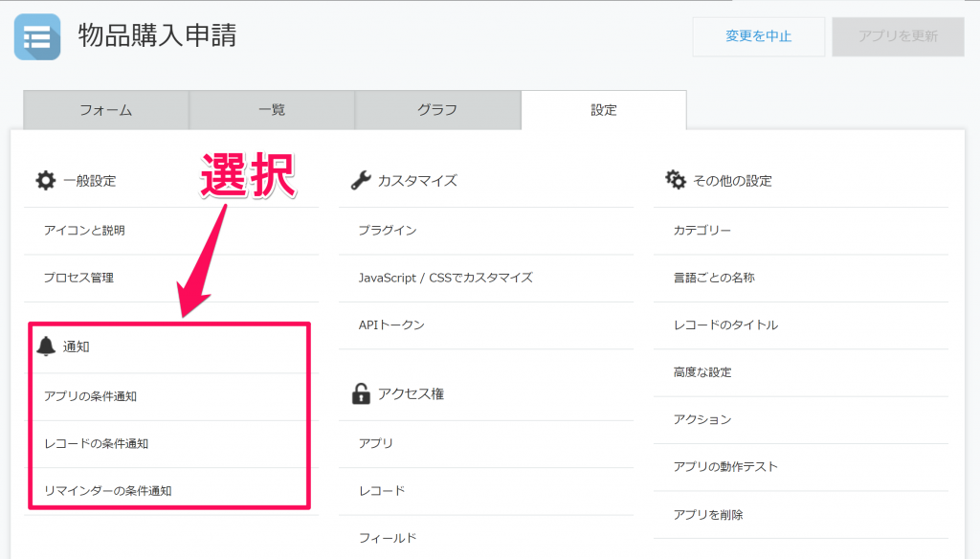980x559 pixels.
Task: Open the APIトークン settings
Action: point(391,325)
